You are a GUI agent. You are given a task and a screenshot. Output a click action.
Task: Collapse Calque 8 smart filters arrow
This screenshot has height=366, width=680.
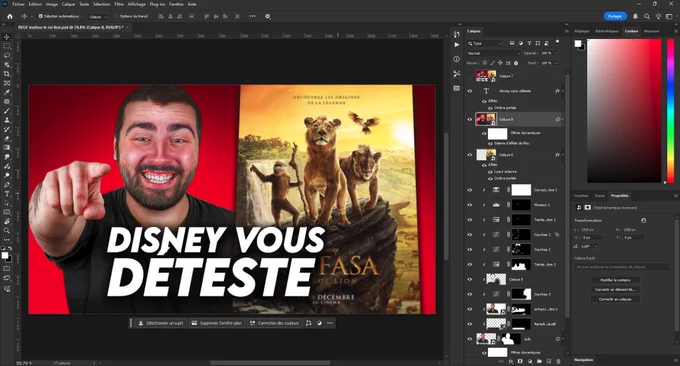click(x=562, y=119)
